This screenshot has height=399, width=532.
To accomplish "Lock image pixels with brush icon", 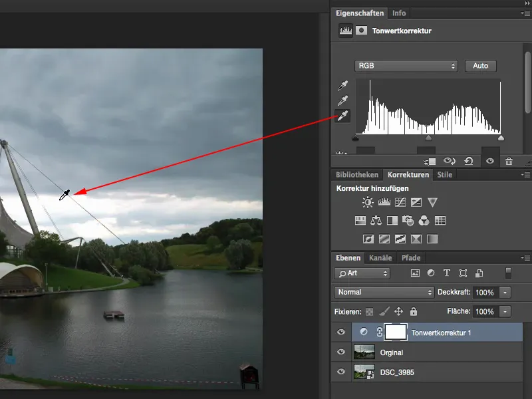I will [384, 311].
